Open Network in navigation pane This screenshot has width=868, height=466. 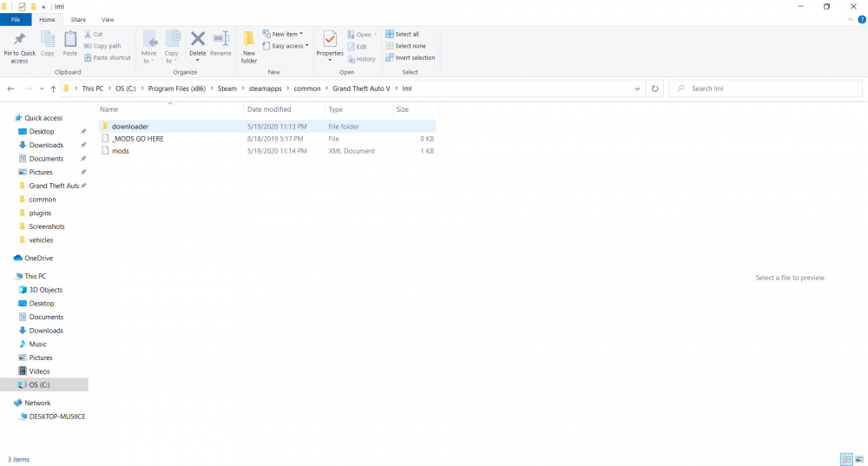(37, 403)
